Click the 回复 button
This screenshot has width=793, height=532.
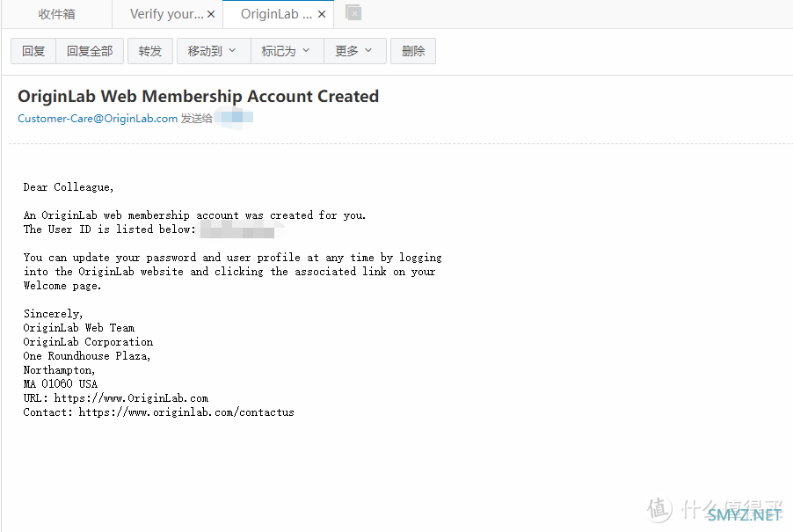tap(33, 51)
